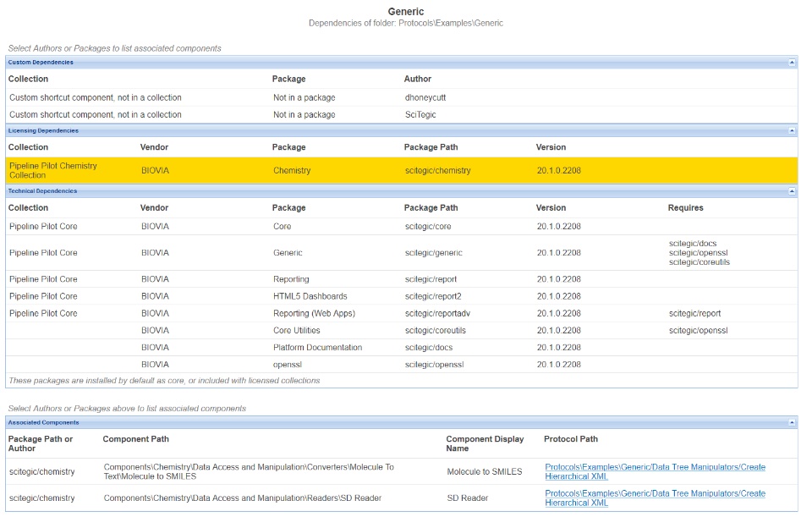Select the openssl package cell
Image resolution: width=812 pixels, height=517 pixels.
288,365
